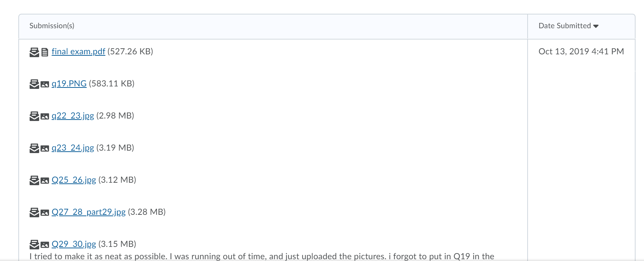
Task: Click the inbox icon beside q23_24.jpg
Action: [34, 148]
